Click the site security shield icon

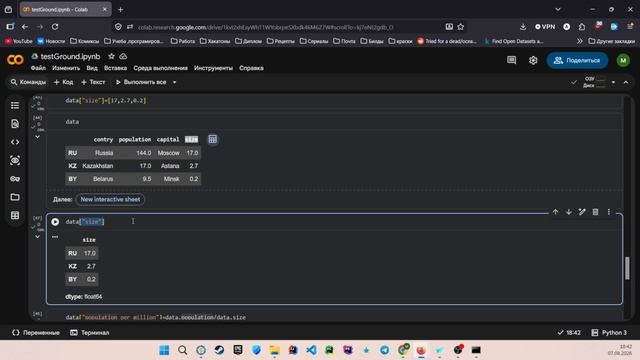click(x=118, y=27)
